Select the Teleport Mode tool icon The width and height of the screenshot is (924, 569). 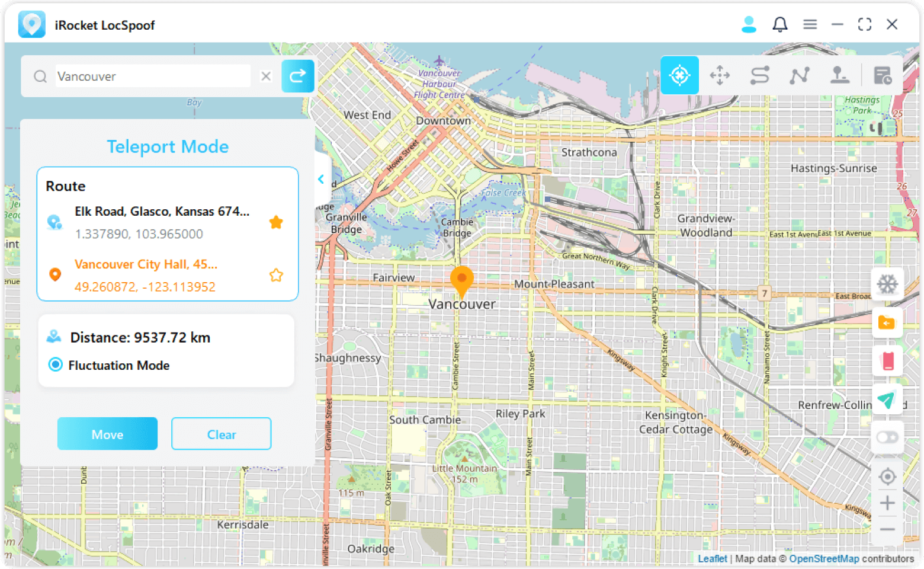tap(679, 75)
